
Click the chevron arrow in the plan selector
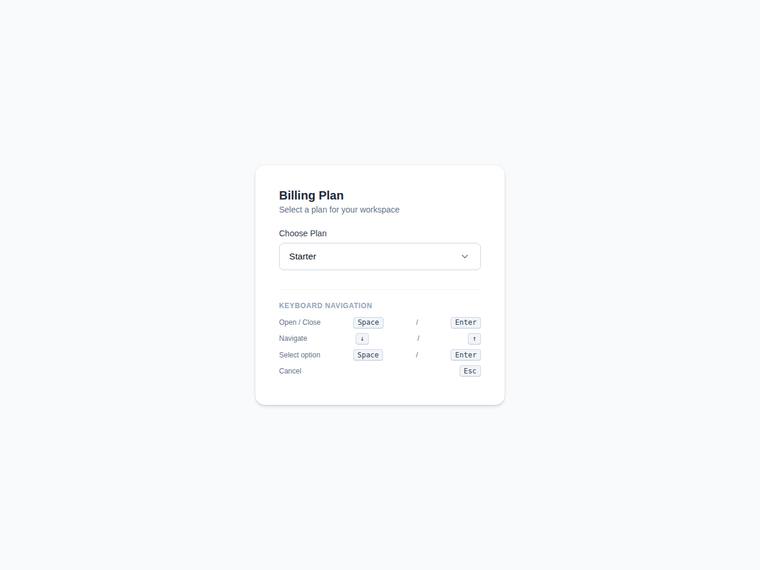click(x=464, y=256)
